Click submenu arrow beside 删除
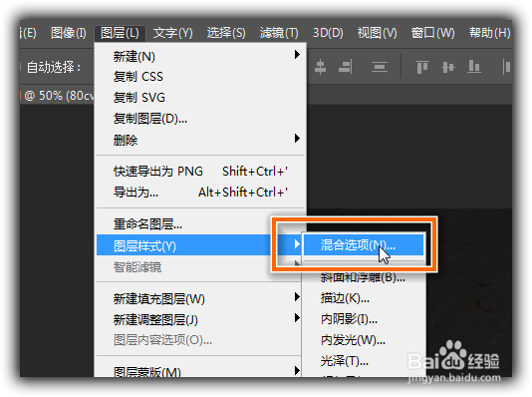Image resolution: width=532 pixels, height=397 pixels. 297,139
